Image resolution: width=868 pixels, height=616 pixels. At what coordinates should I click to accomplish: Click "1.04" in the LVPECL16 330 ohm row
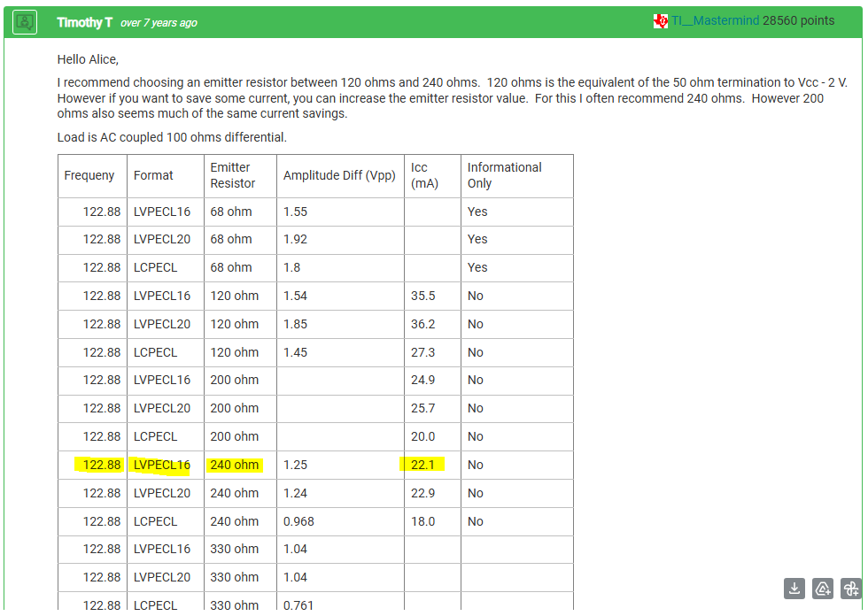[295, 549]
